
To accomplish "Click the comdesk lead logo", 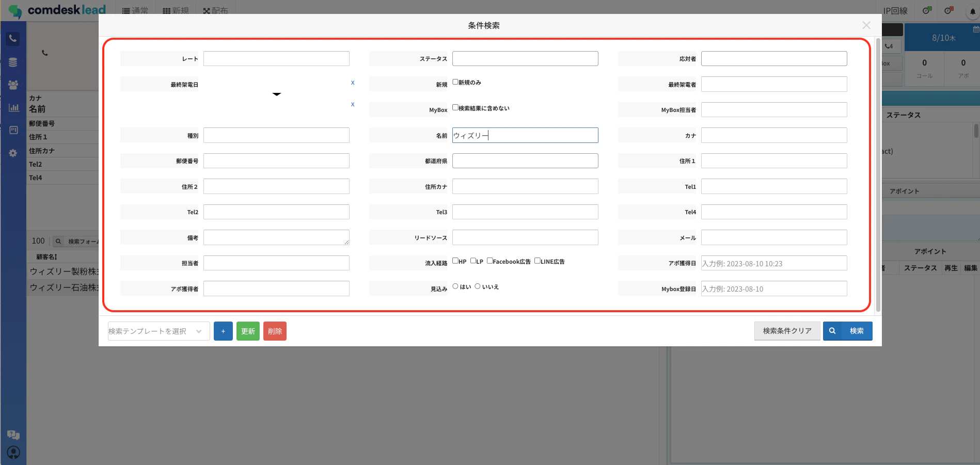I will click(57, 11).
